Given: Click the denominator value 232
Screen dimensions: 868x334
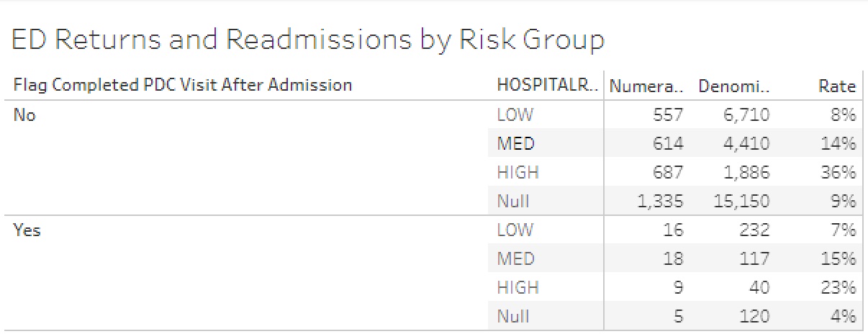Looking at the screenshot, I should [x=754, y=230].
